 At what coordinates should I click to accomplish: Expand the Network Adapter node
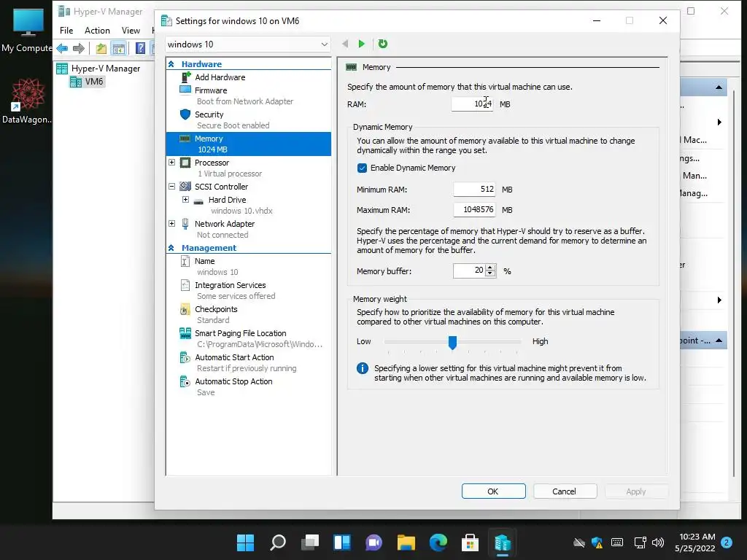[172, 223]
